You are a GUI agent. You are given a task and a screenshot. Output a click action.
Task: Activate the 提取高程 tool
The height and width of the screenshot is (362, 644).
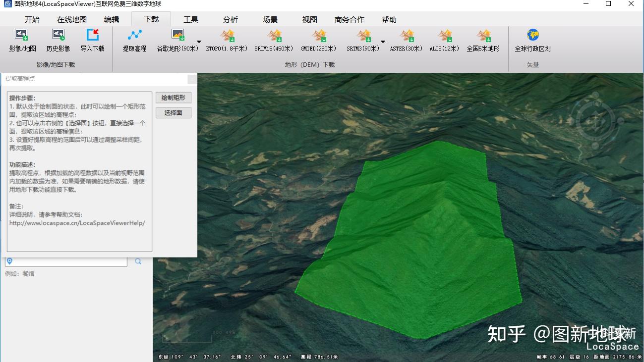[x=134, y=41]
